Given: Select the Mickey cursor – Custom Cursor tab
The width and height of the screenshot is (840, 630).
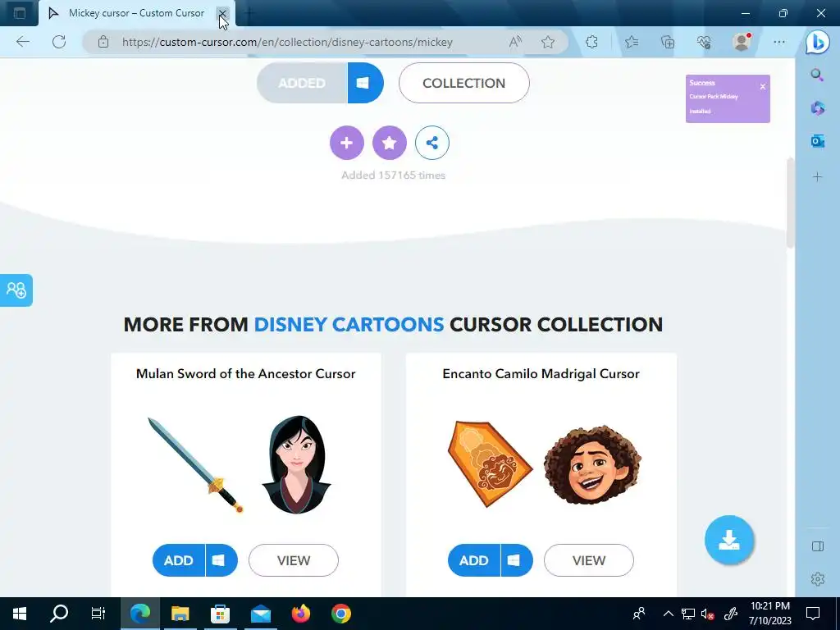Looking at the screenshot, I should click(x=136, y=13).
